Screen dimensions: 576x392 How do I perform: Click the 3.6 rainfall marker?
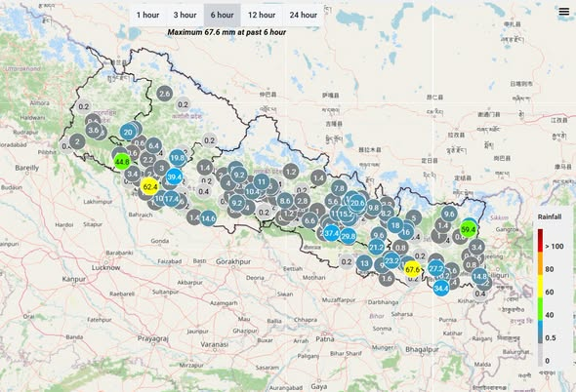click(x=94, y=130)
